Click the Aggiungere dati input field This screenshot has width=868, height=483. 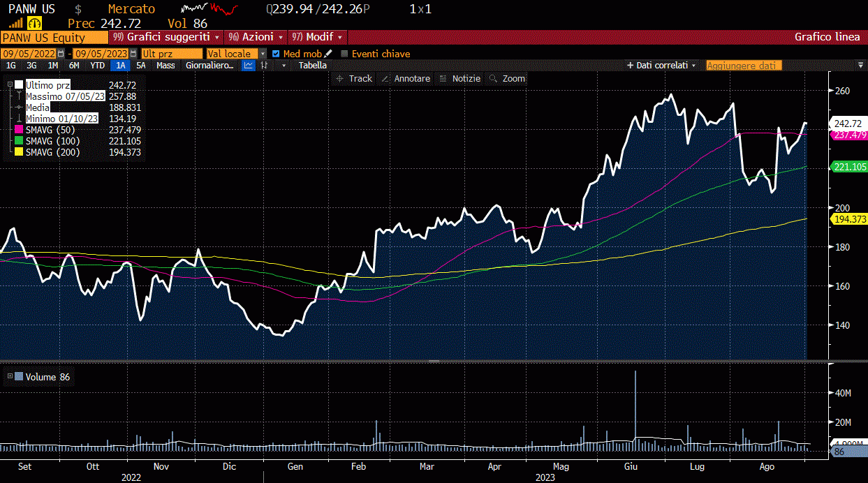tap(743, 65)
